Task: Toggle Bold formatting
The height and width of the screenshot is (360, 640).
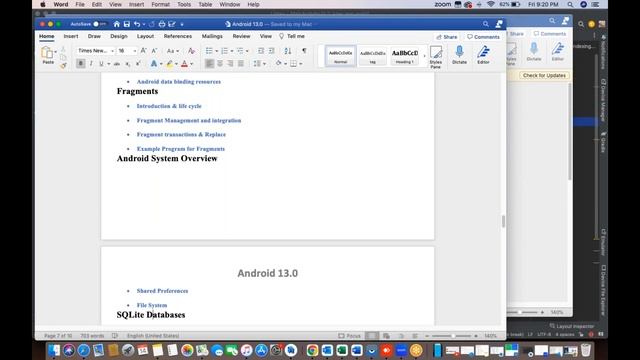Action: [81, 64]
